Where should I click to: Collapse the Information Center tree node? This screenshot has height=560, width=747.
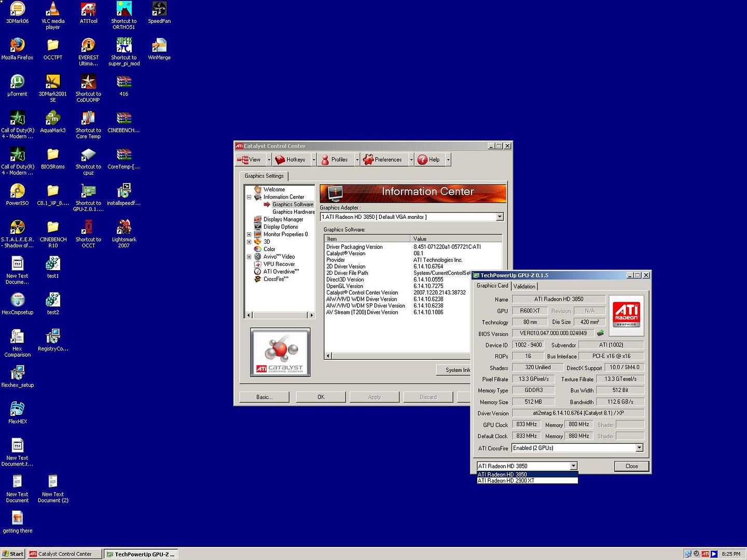[x=249, y=197]
